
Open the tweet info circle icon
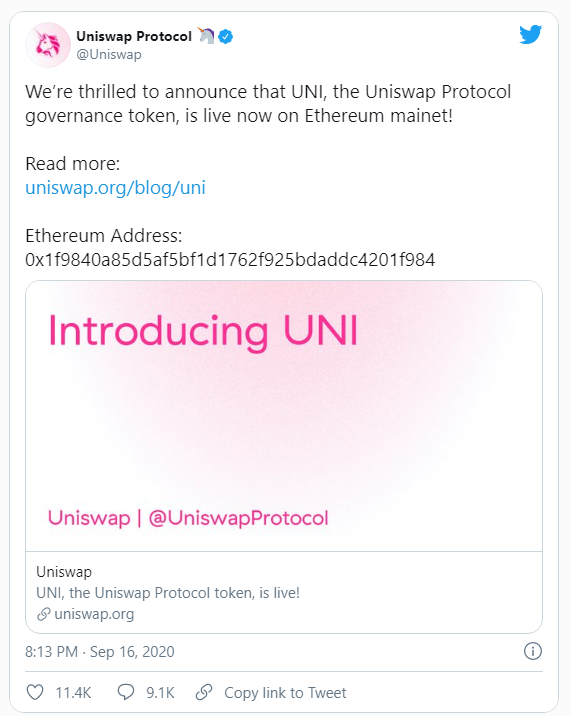click(532, 651)
